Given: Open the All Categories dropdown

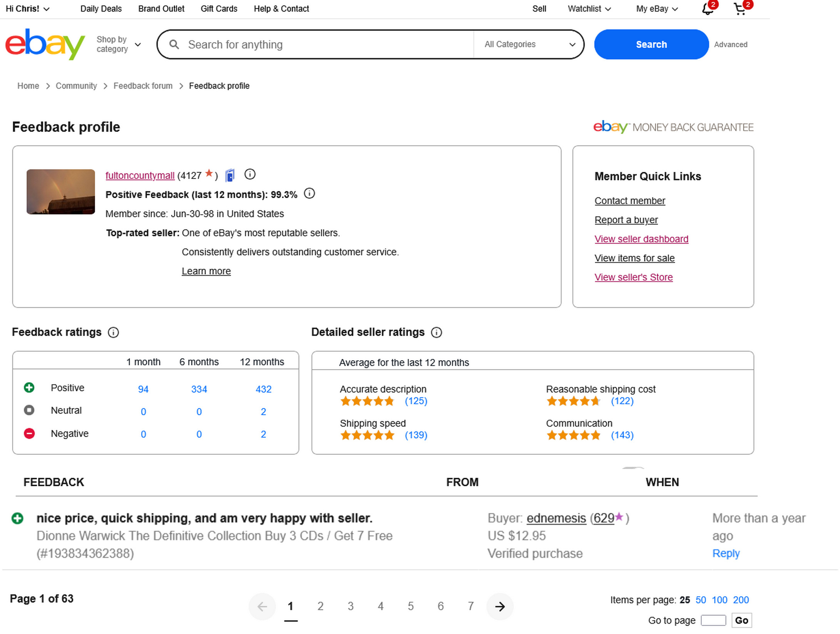Looking at the screenshot, I should tap(529, 44).
